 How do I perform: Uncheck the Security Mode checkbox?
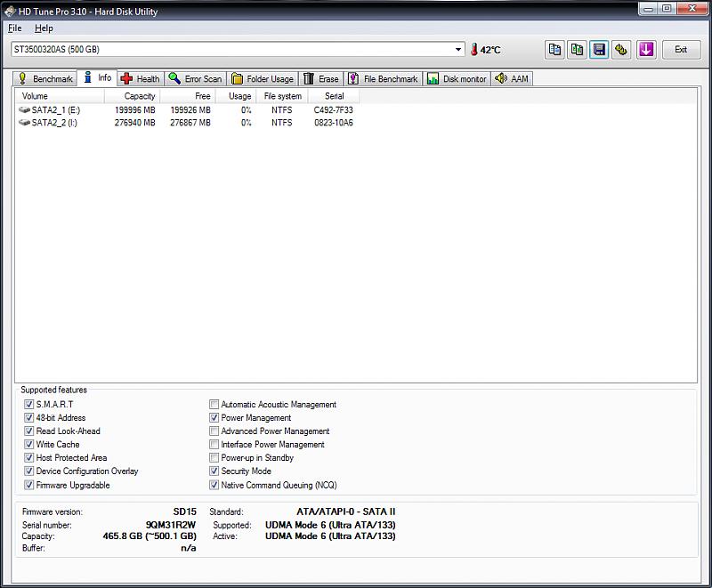pos(214,471)
